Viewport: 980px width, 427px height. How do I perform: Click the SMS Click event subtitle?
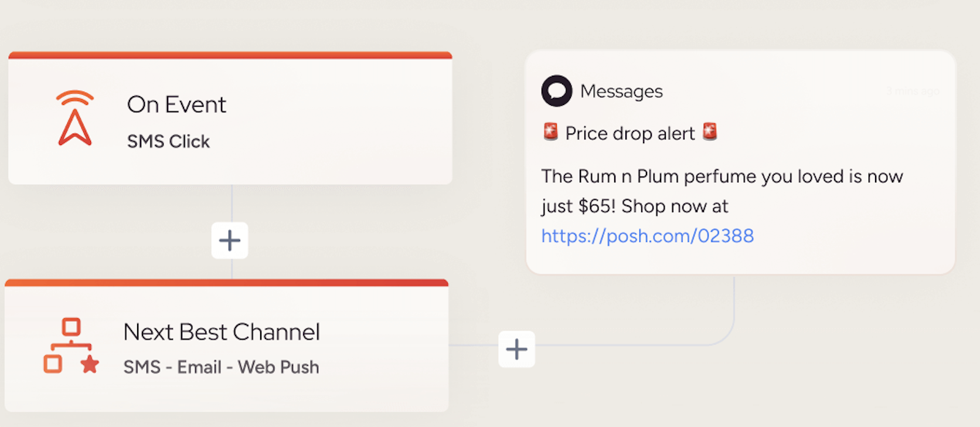pos(168,141)
